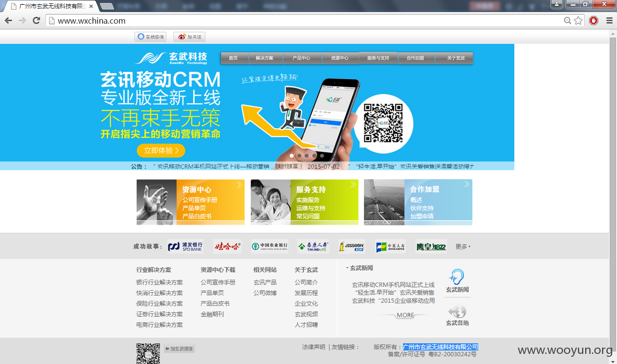Expand 更多 success stories arrow
Screen dimensions: 617x364
pos(463,246)
